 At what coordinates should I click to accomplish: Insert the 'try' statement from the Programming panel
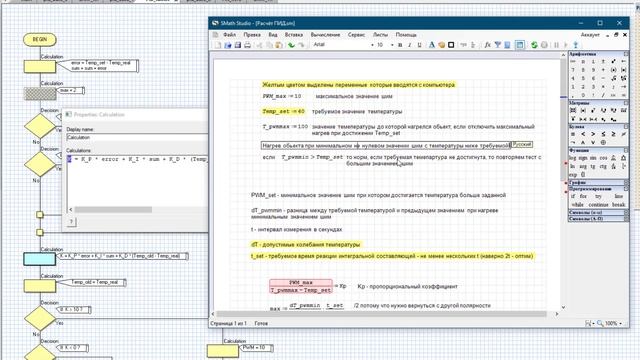click(x=598, y=196)
